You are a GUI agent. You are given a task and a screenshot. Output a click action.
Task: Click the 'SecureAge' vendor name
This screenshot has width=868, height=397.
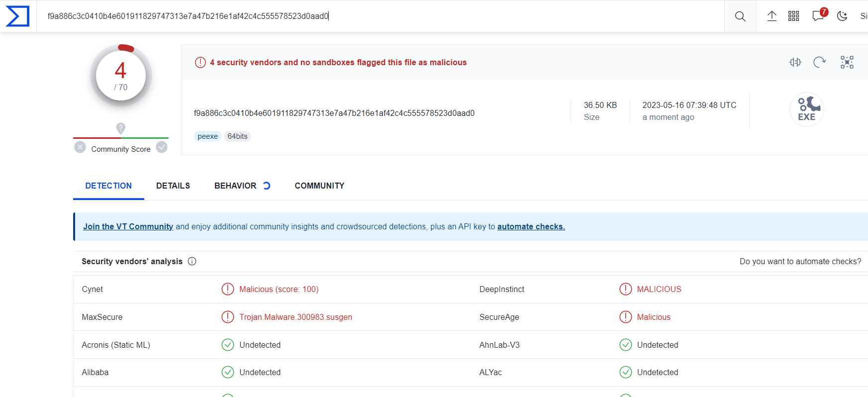tap(499, 317)
